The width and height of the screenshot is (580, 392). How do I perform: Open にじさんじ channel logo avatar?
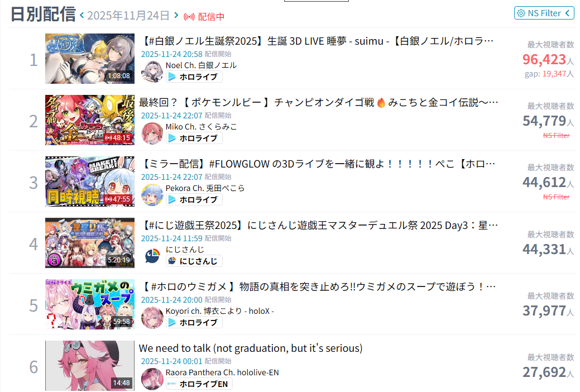(x=152, y=256)
